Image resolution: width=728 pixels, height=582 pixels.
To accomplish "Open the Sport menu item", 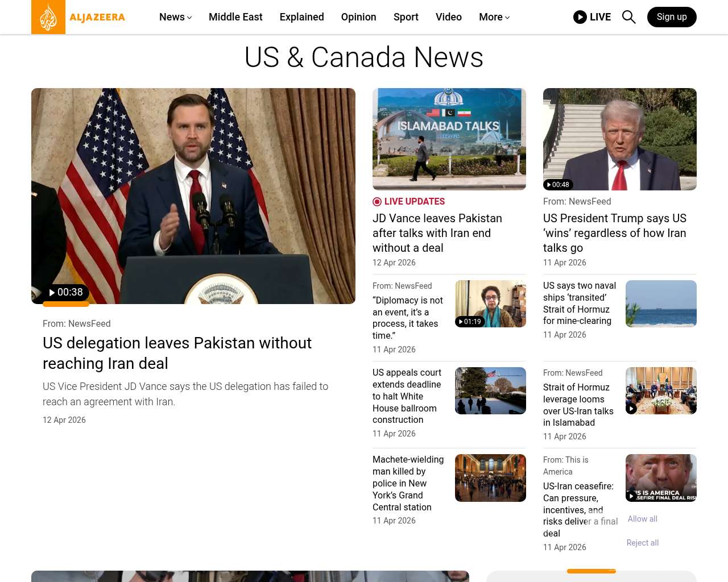I will [x=406, y=17].
